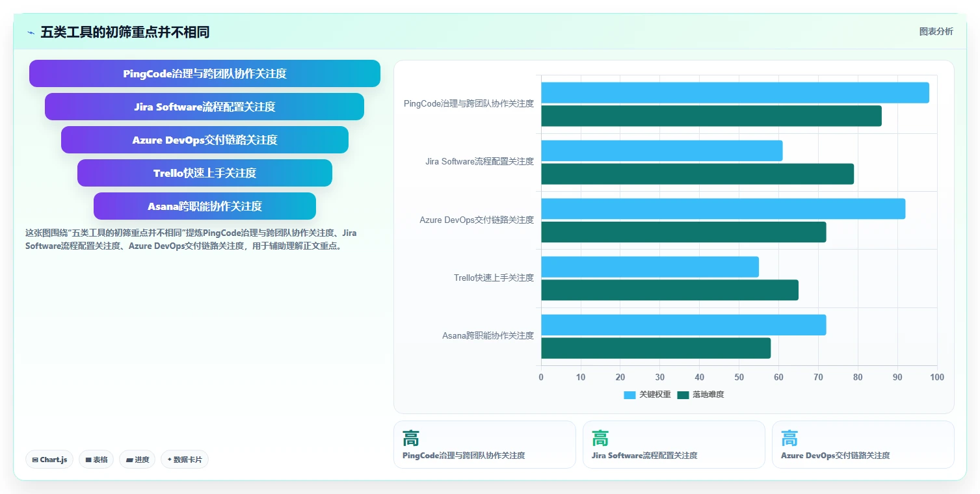Image resolution: width=980 pixels, height=494 pixels.
Task: Click the 图表分析 label in header
Action: [936, 32]
